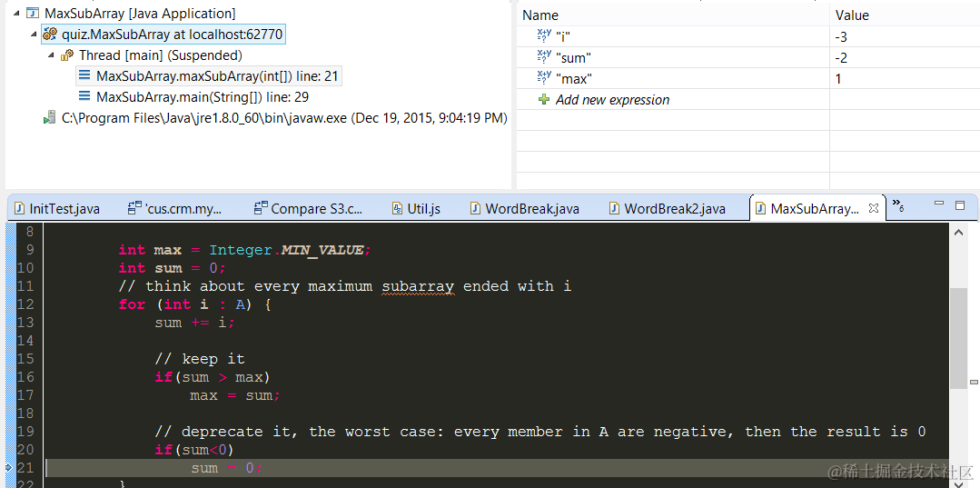Click value 1 of expression max
The image size is (980, 488).
pos(838,79)
